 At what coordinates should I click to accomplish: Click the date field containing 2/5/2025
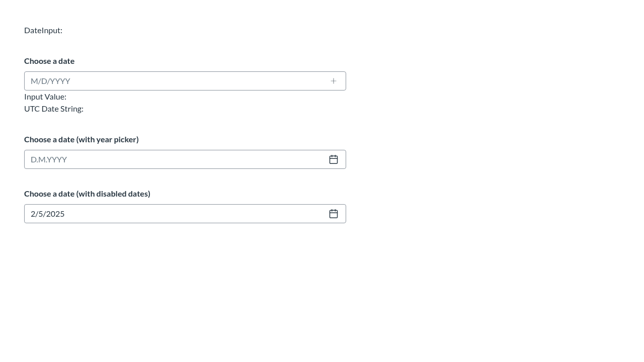(185, 214)
